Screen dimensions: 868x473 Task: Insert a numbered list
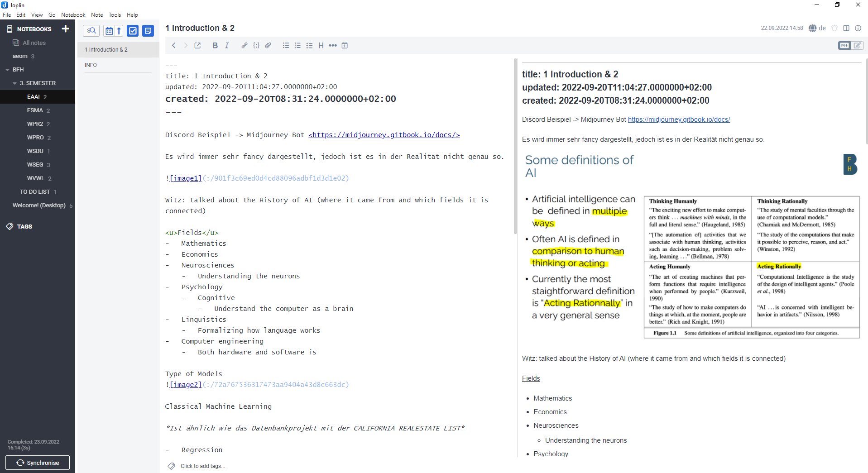point(297,45)
